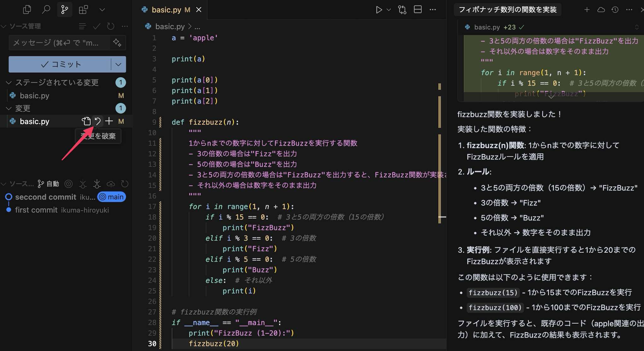Click the breadcrumb ellipsis after basic.py
This screenshot has width=644, height=351.
pos(197,26)
